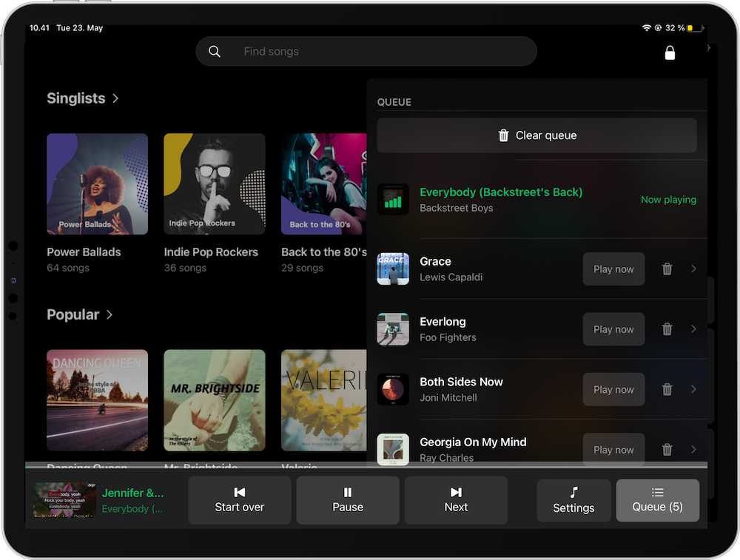Select the Valerie song cover

(324, 400)
